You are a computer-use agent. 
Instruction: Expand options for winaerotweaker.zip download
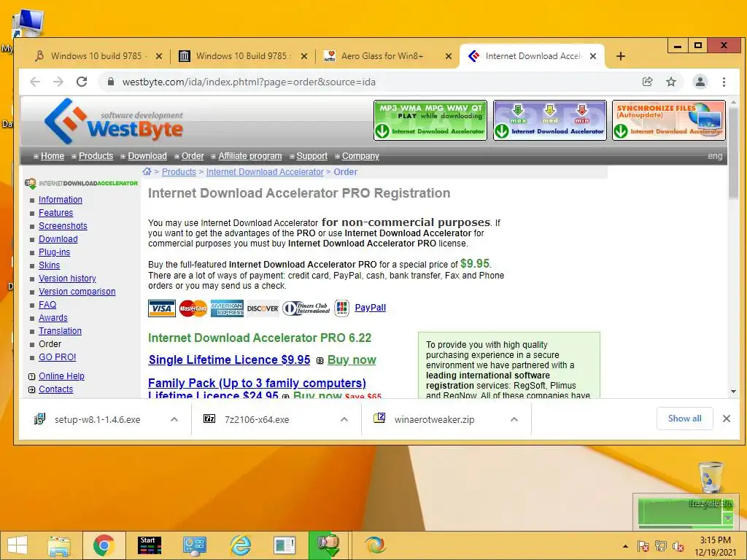tap(514, 419)
